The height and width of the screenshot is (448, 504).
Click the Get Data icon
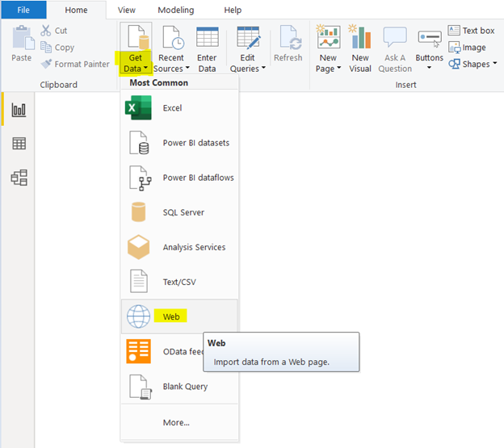click(x=138, y=37)
